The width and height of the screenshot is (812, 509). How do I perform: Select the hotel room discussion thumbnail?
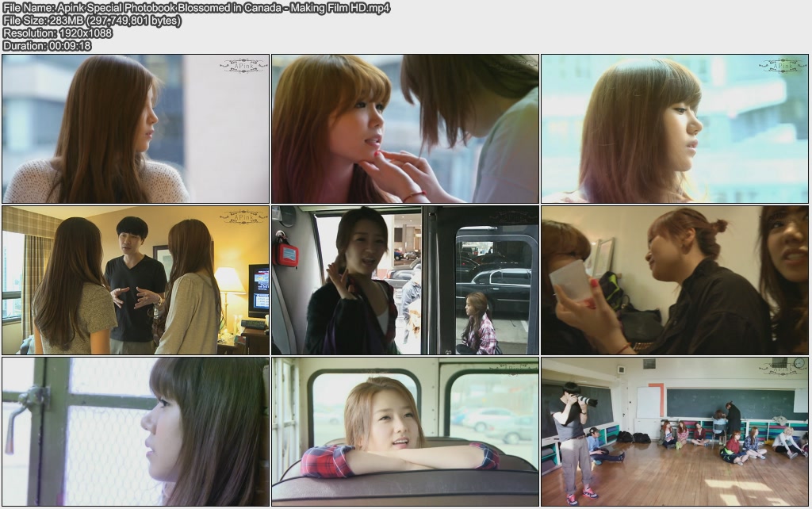tap(135, 281)
